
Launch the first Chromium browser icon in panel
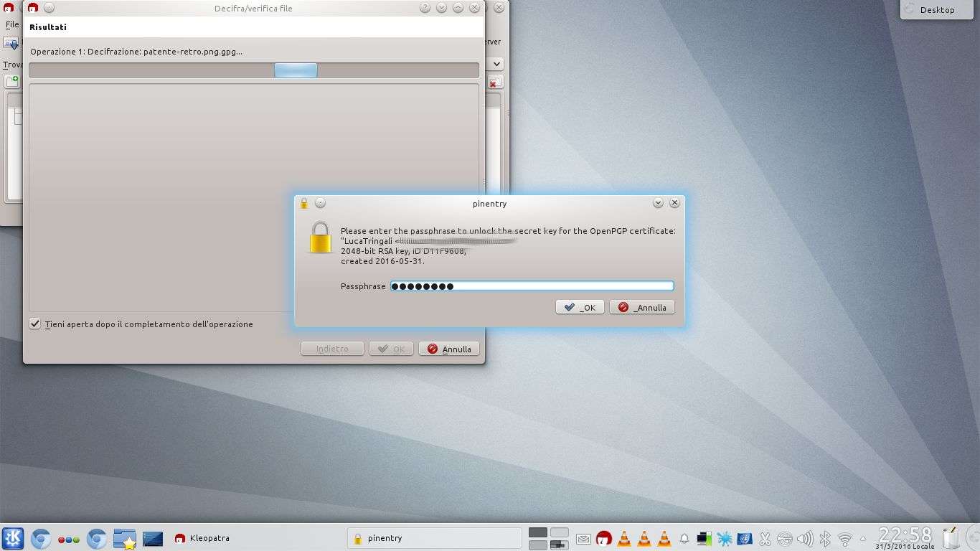coord(41,538)
